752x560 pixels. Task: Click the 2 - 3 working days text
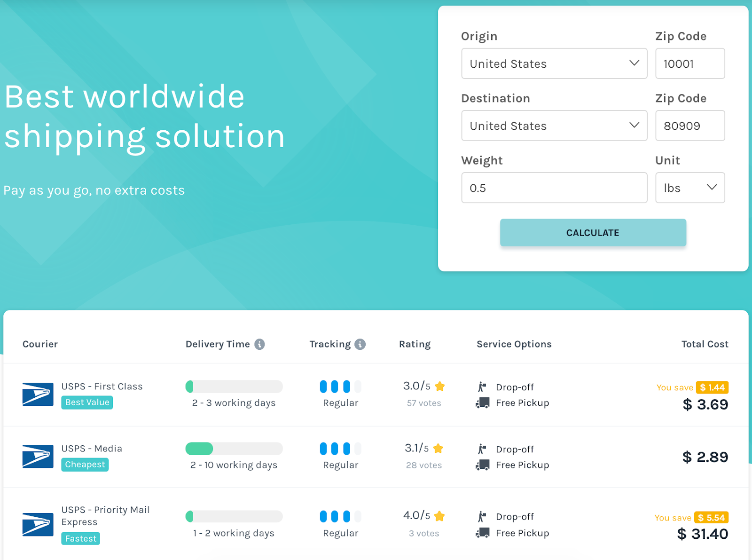coord(234,403)
